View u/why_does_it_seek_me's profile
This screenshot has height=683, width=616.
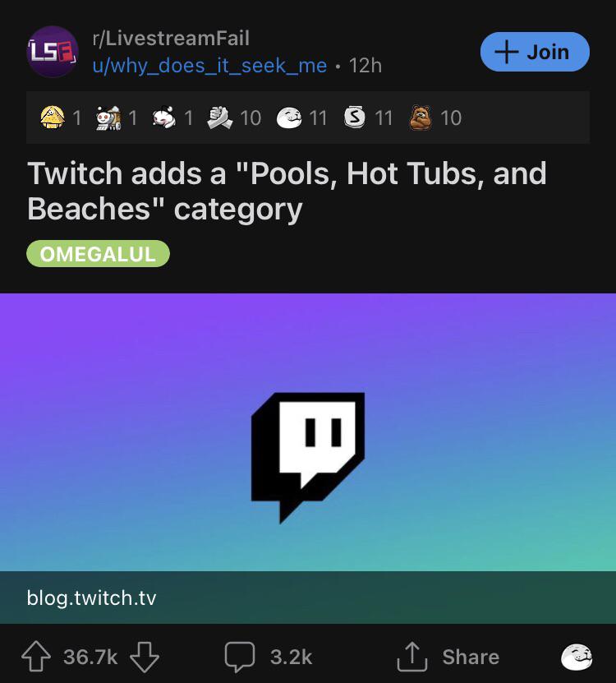click(x=209, y=65)
